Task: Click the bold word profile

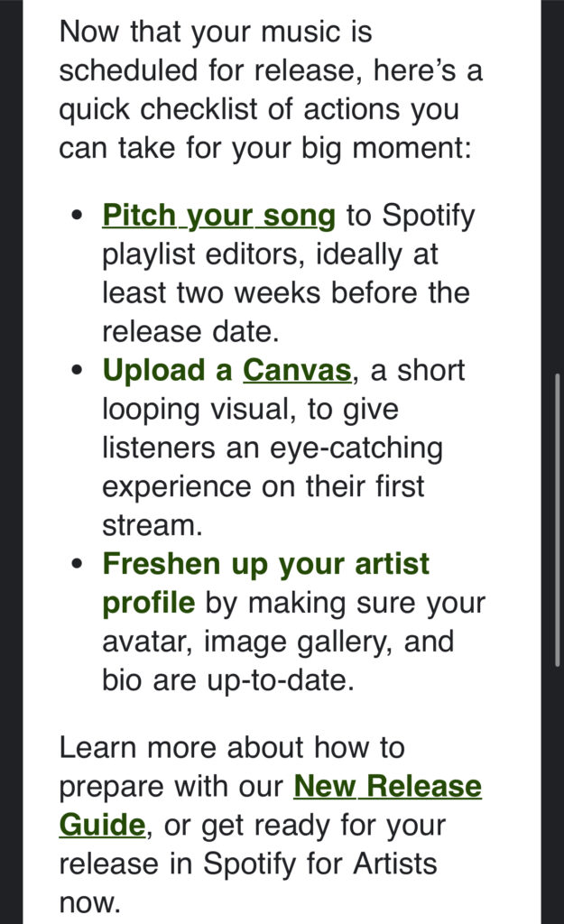Action: (x=149, y=604)
